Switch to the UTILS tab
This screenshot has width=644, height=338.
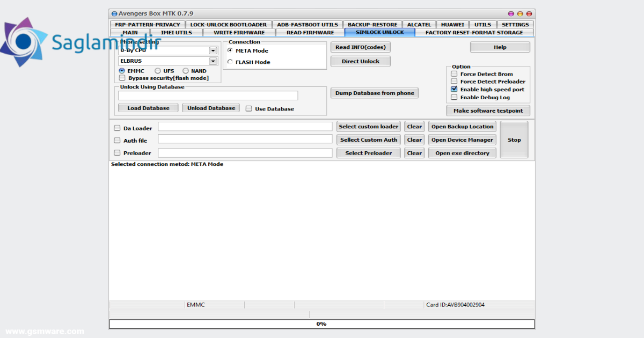pos(482,25)
